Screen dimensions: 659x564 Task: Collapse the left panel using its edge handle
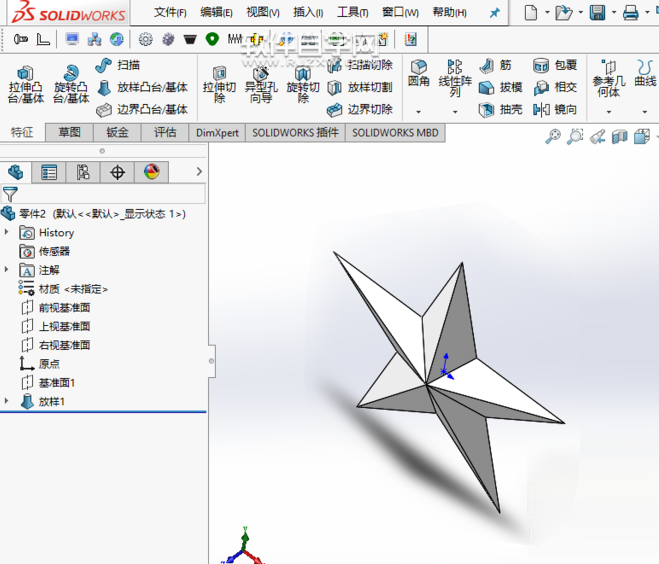[211, 360]
